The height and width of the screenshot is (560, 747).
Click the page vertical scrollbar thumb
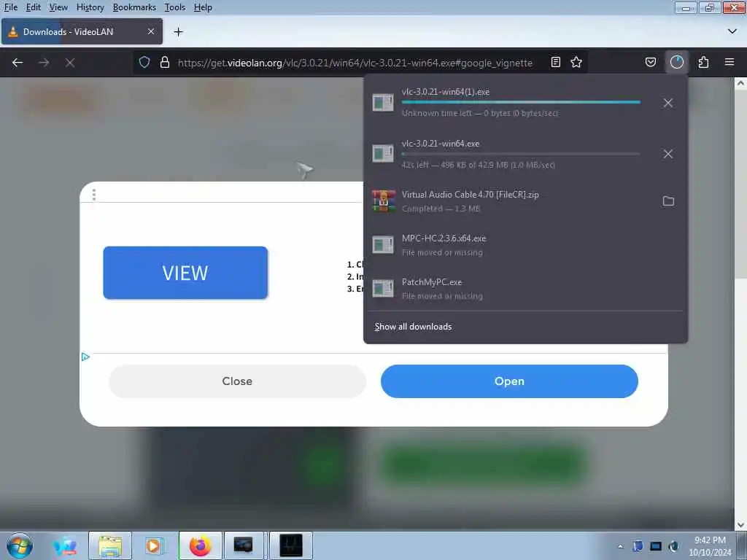coord(740,186)
